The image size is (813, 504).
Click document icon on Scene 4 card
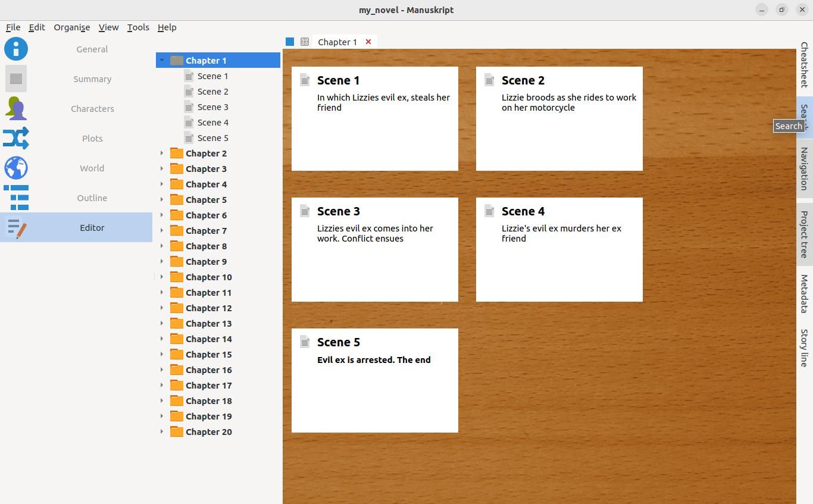[489, 211]
